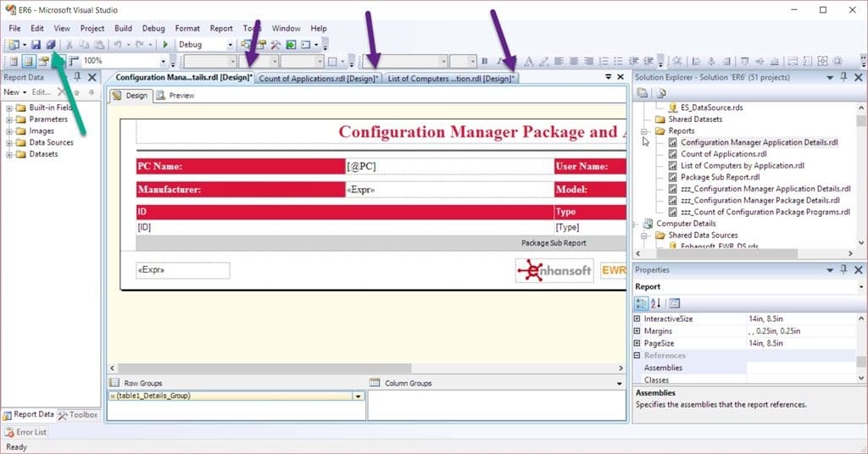Click the Add New Item toolbar icon

tap(14, 44)
